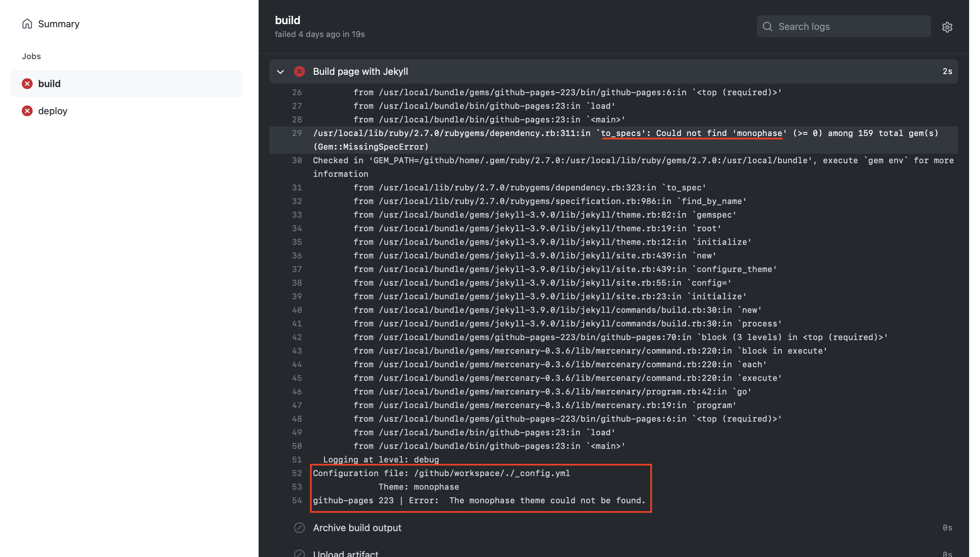This screenshot has width=980, height=557.
Task: Click log line number 30
Action: pyautogui.click(x=297, y=160)
